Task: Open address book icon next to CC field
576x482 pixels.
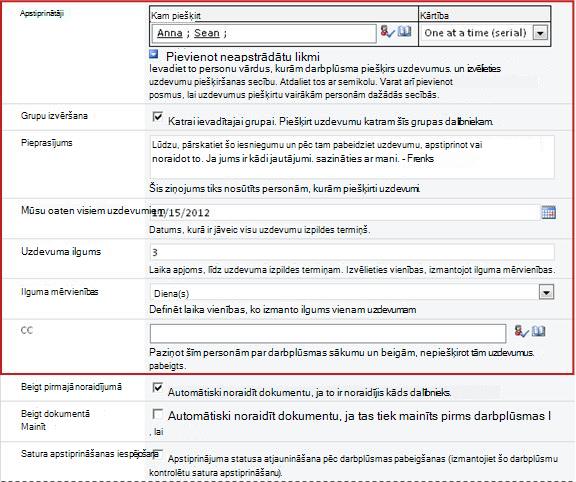Action: 539,331
